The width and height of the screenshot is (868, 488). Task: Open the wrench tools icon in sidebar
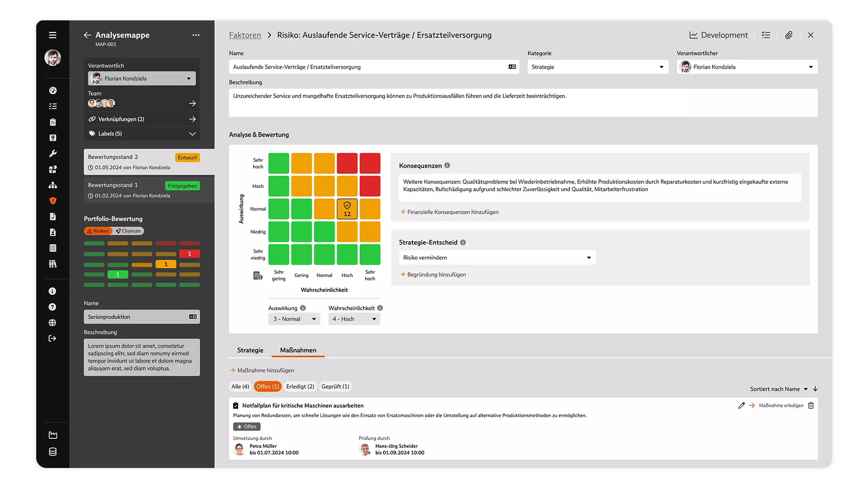[x=52, y=154]
